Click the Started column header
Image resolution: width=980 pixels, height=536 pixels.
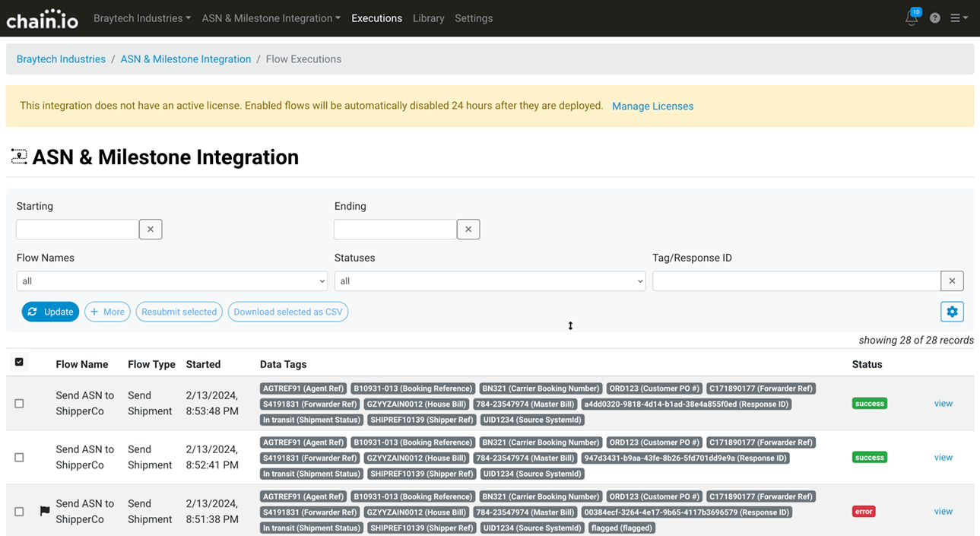pyautogui.click(x=203, y=364)
